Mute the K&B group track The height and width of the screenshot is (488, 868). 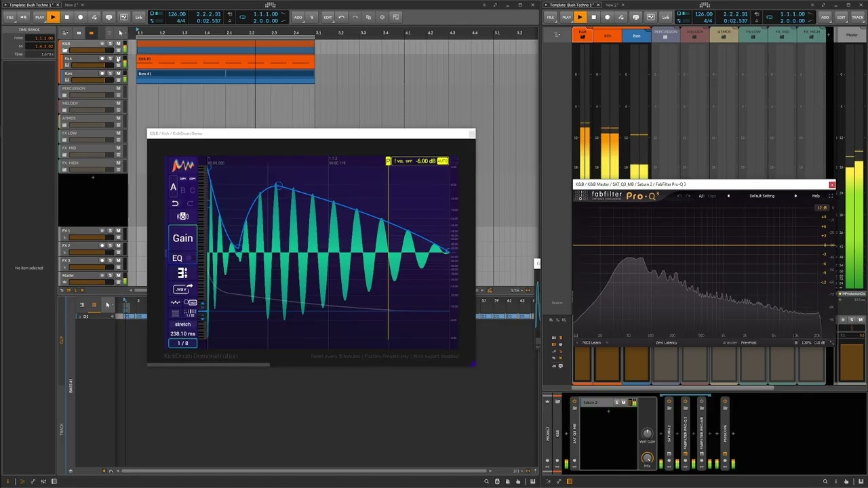tap(118, 43)
